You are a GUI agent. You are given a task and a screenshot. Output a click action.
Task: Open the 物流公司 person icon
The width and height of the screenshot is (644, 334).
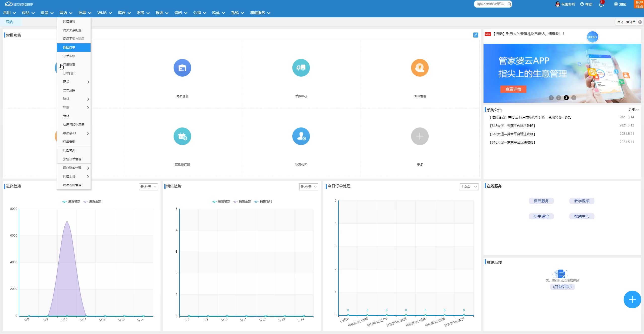point(301,136)
